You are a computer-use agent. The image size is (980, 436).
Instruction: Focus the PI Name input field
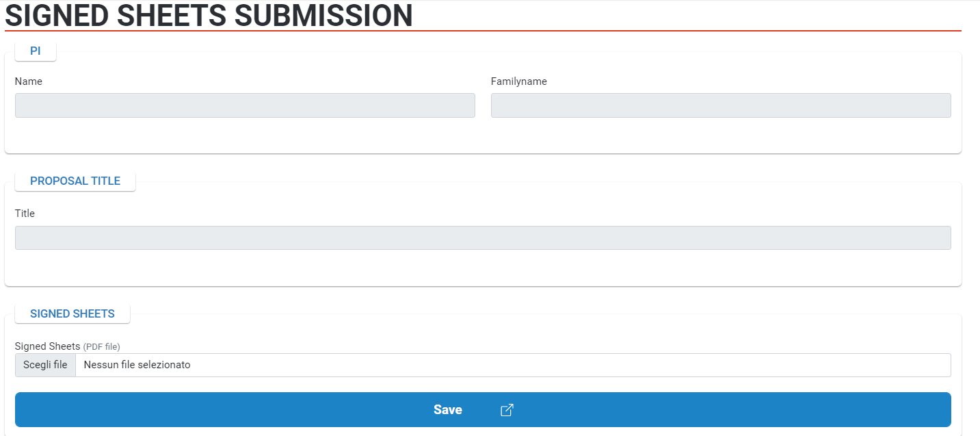coord(245,105)
